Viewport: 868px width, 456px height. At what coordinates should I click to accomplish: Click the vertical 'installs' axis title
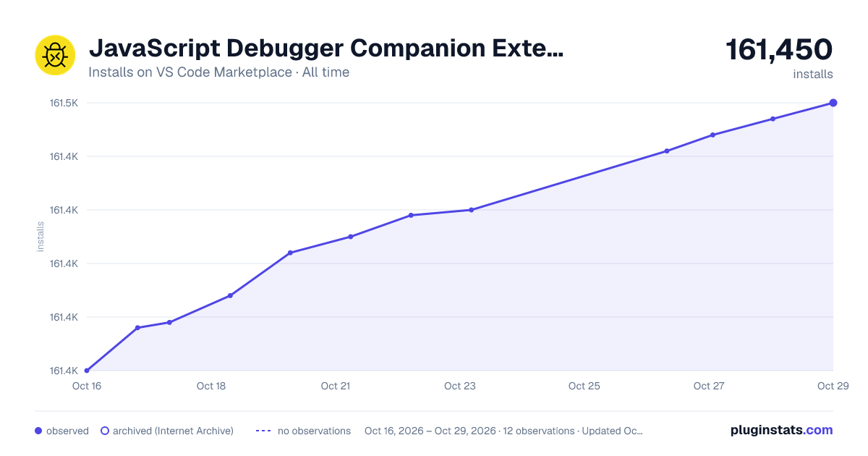coord(41,237)
